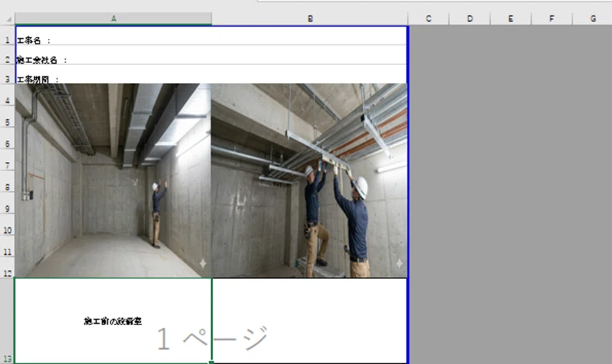Select the photo of two workers installing pipes

coord(309,180)
